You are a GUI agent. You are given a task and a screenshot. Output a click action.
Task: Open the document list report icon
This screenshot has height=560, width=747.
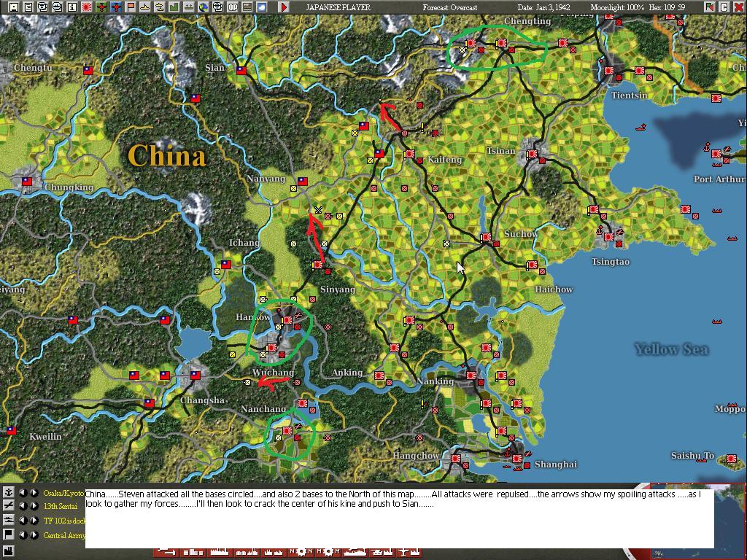pyautogui.click(x=28, y=7)
